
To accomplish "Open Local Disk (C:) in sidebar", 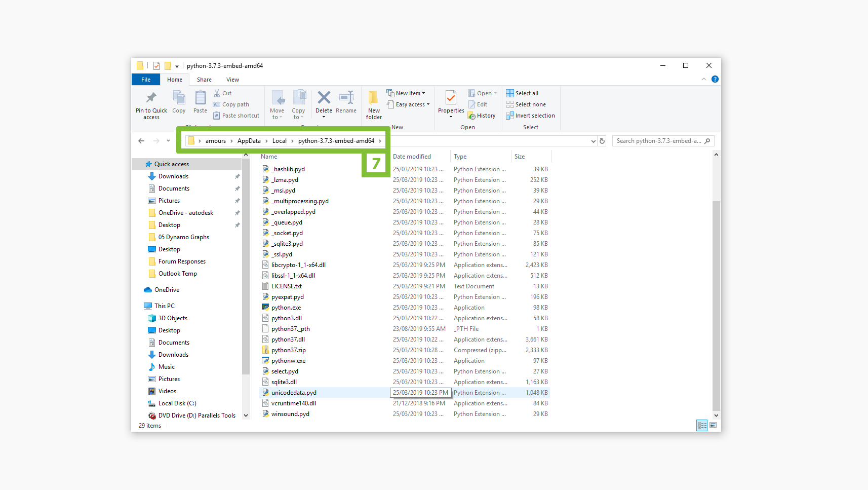I will (x=177, y=403).
